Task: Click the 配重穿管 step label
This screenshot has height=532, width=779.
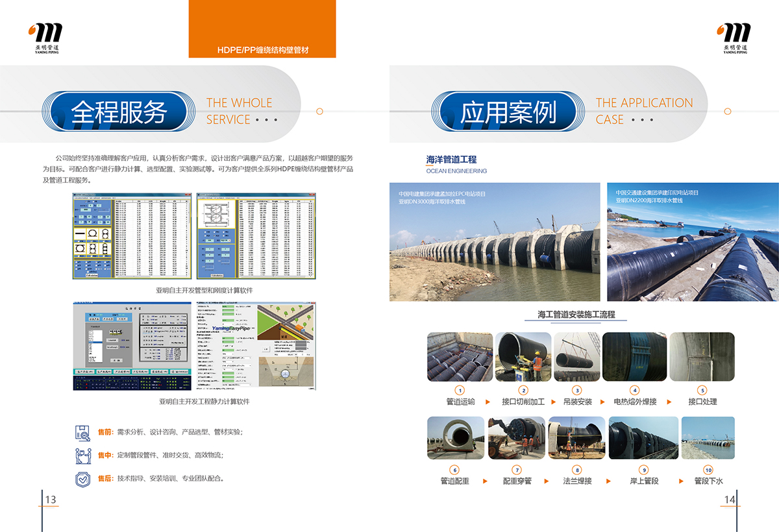Action: (x=517, y=481)
